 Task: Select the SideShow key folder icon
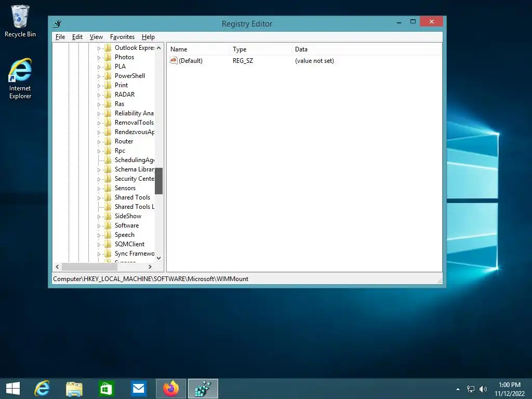tap(108, 216)
